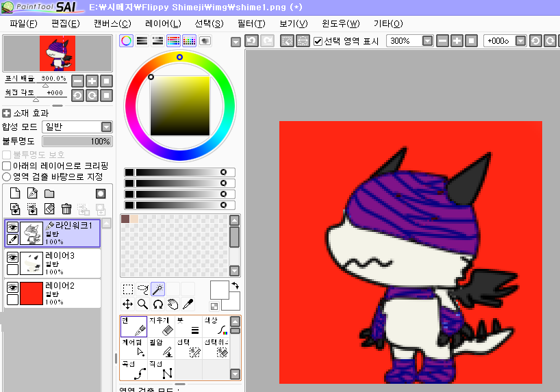
Task: Open the 선택(S) menu
Action: click(209, 24)
